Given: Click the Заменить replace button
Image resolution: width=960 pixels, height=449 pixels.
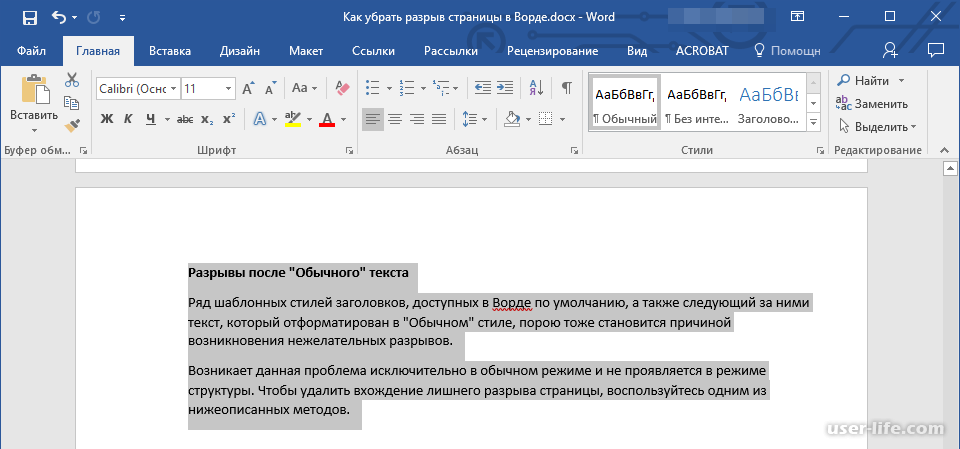Looking at the screenshot, I should point(872,104).
